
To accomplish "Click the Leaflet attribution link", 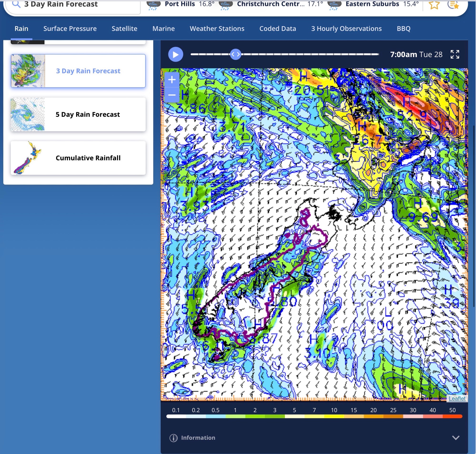I will [457, 399].
